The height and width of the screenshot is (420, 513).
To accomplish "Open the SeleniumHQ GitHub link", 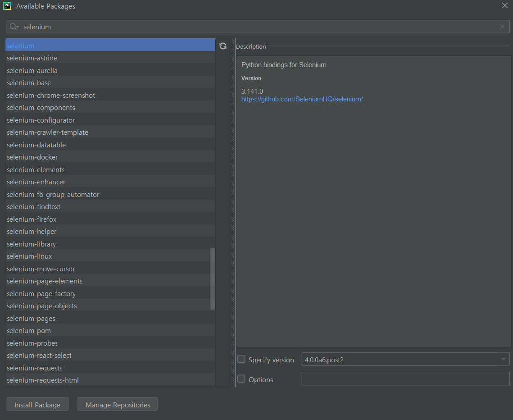I will tap(302, 99).
